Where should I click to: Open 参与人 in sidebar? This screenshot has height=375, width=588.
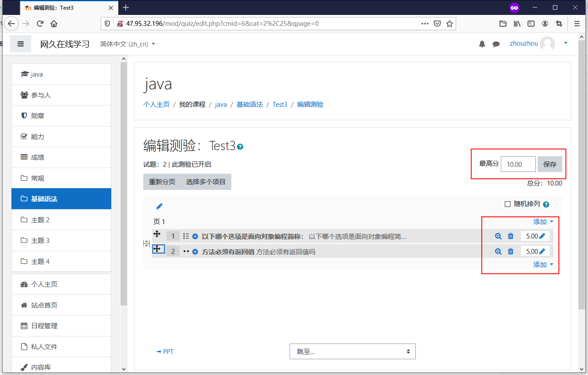pos(61,95)
